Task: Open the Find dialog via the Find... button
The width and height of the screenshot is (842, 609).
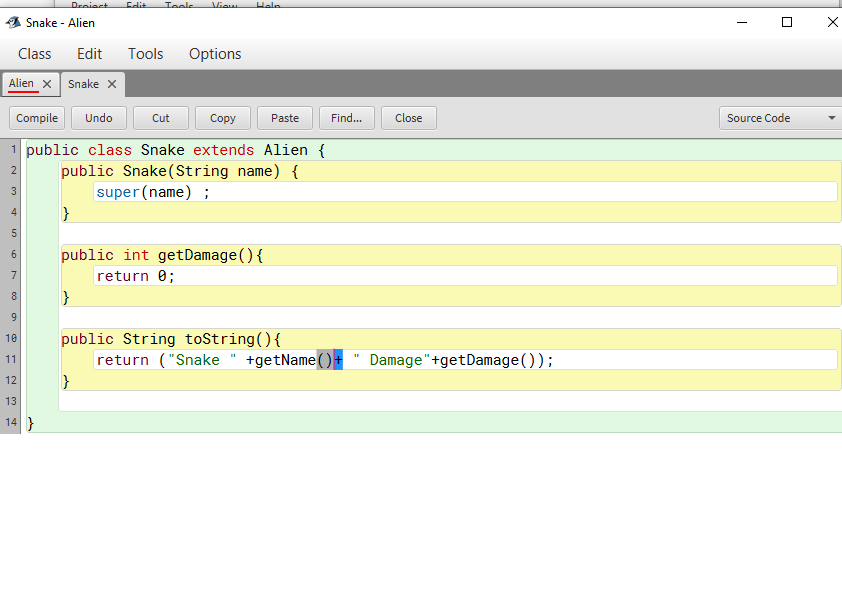Action: point(346,117)
